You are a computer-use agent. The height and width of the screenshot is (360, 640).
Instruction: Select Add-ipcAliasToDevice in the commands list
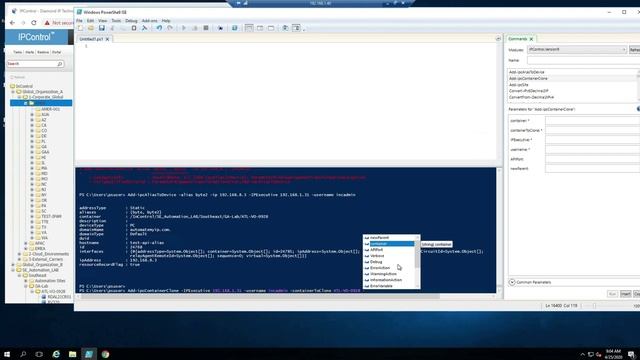tap(527, 72)
